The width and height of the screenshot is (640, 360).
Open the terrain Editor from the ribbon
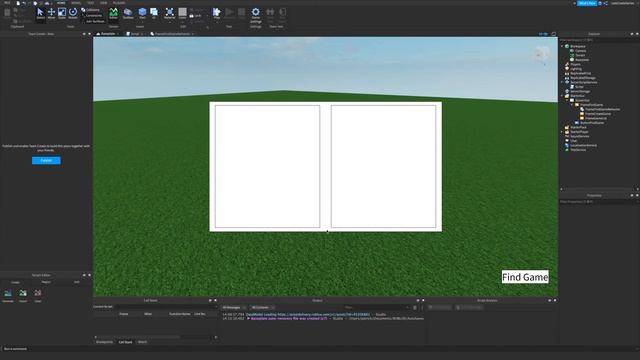[x=113, y=13]
